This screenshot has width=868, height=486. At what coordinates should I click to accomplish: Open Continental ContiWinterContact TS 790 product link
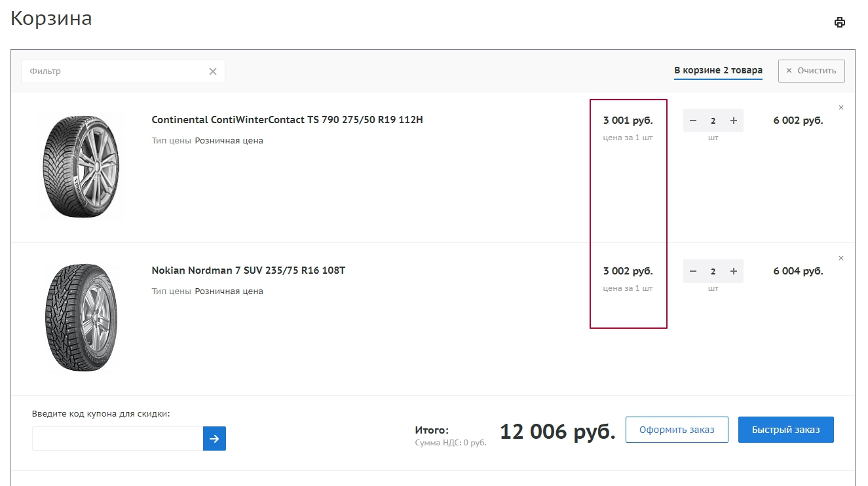[x=287, y=120]
